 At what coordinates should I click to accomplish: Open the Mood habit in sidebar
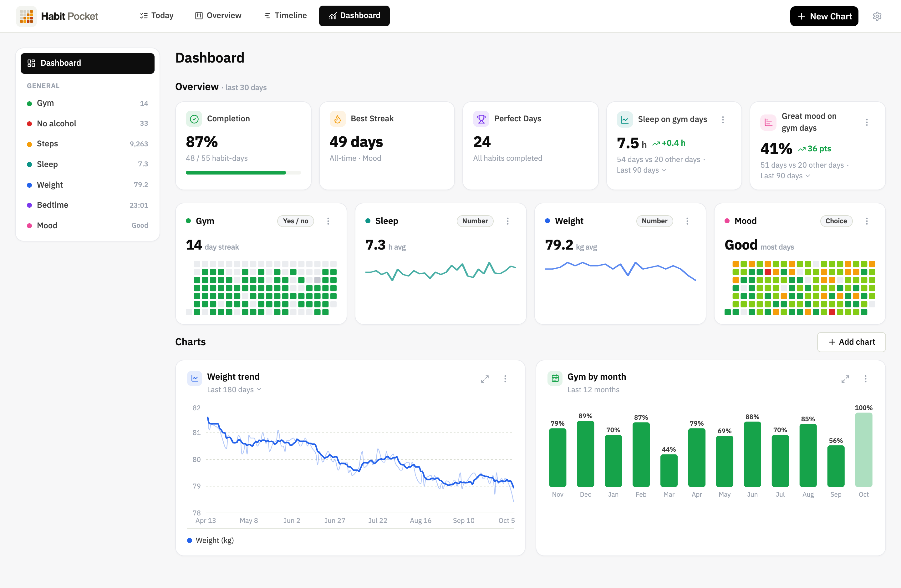pos(88,226)
